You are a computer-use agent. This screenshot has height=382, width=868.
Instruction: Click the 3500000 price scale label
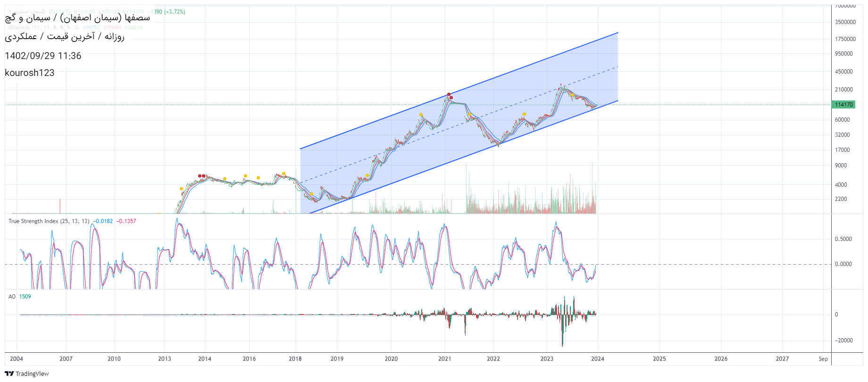[x=845, y=22]
